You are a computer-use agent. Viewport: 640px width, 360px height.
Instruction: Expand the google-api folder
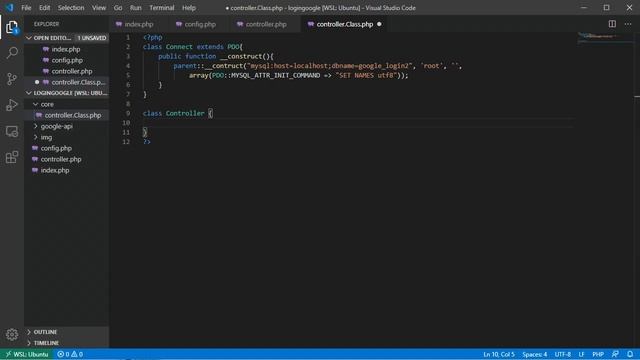[x=67, y=127]
